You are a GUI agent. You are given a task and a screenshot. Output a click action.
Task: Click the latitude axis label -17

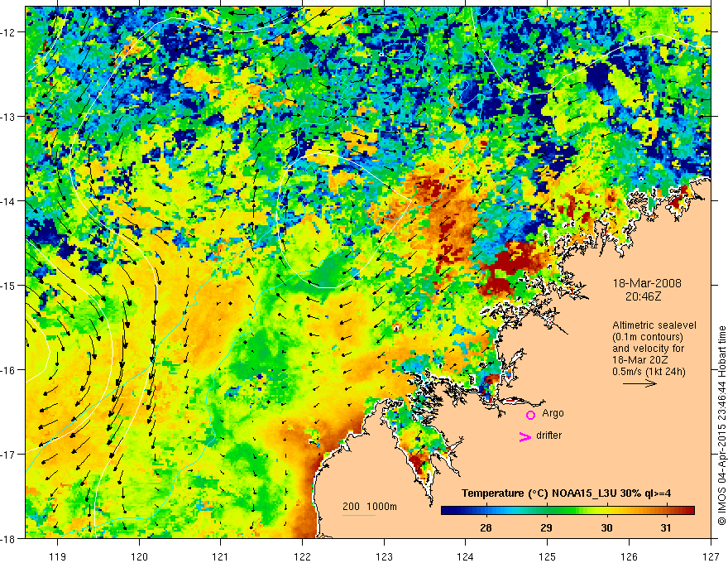[8, 454]
